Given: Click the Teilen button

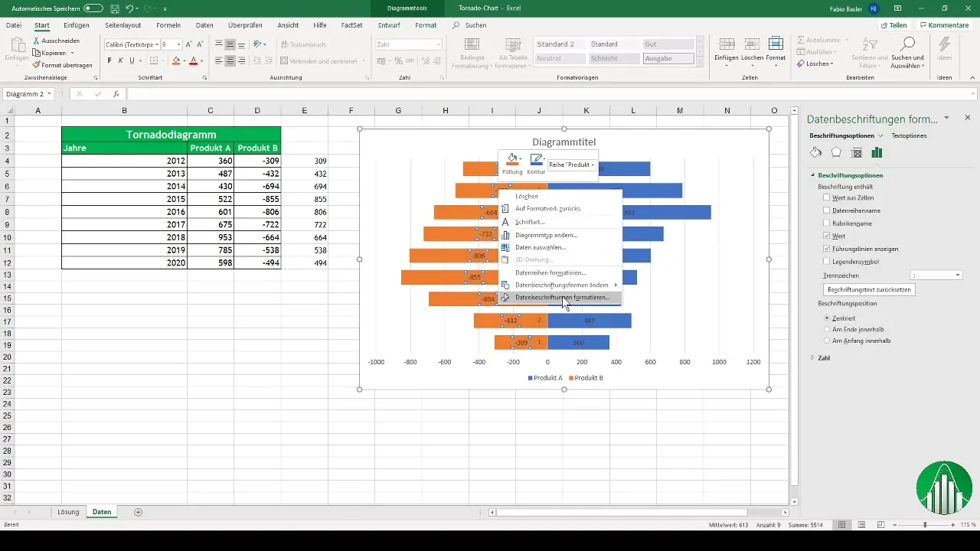Looking at the screenshot, I should pyautogui.click(x=893, y=25).
